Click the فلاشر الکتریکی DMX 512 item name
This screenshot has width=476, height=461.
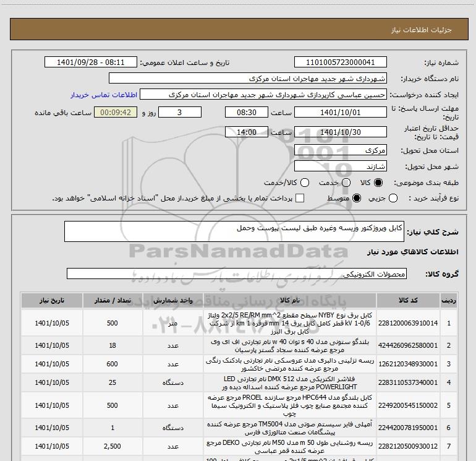(x=289, y=383)
